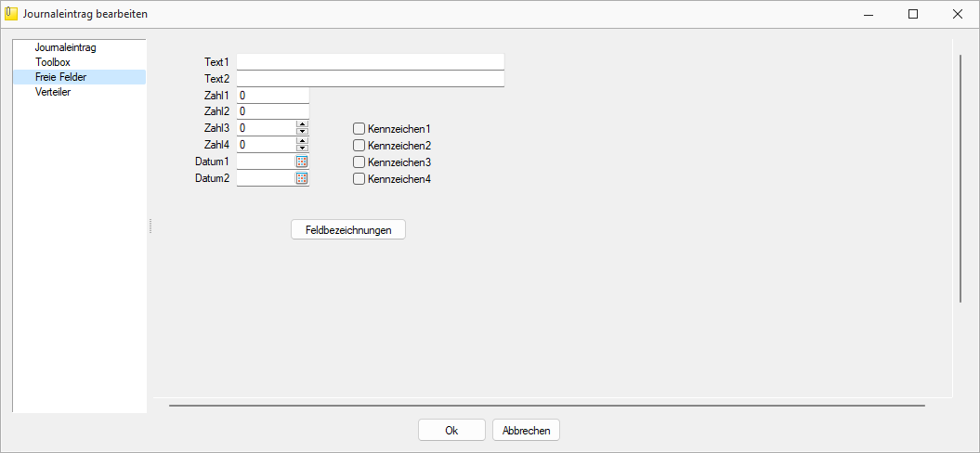
Task: Minimize the Journaleintrag bearbeiten window
Action: pos(869,14)
